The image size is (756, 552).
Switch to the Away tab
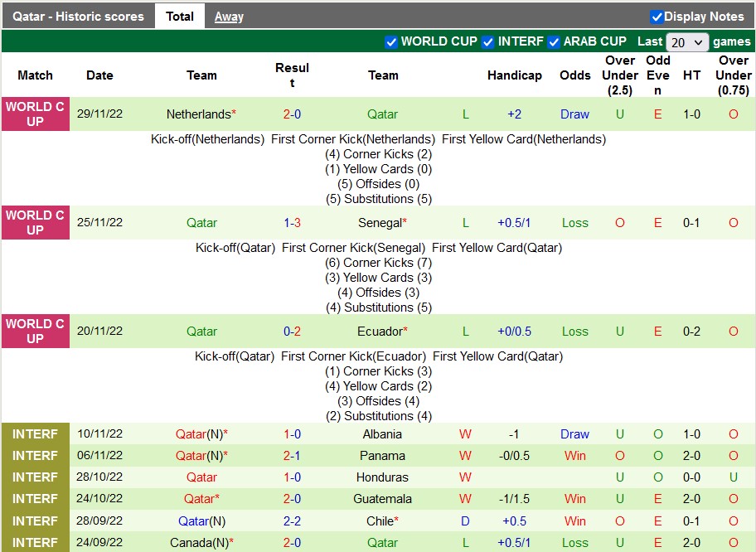pyautogui.click(x=229, y=17)
